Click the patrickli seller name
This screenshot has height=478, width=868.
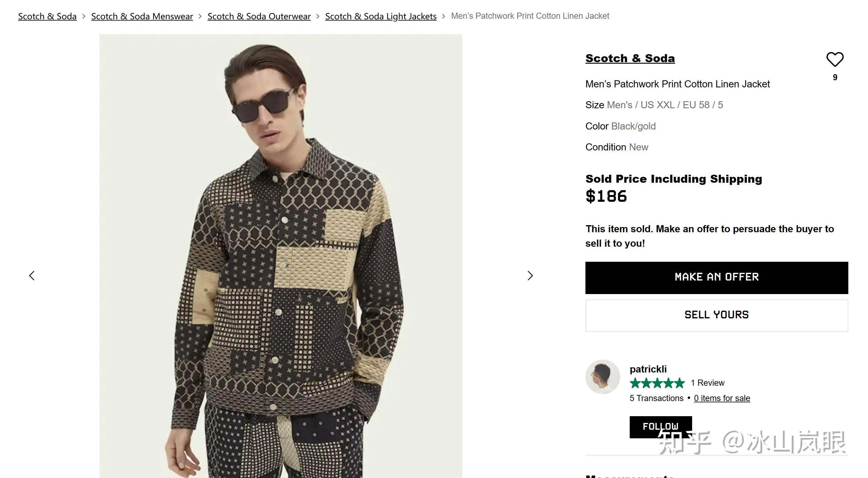[648, 369]
